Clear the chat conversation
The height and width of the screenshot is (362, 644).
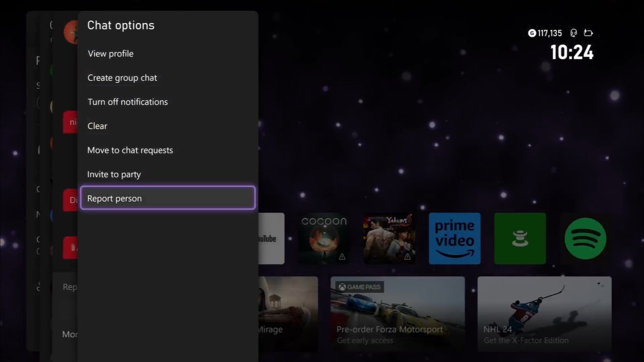pos(98,126)
